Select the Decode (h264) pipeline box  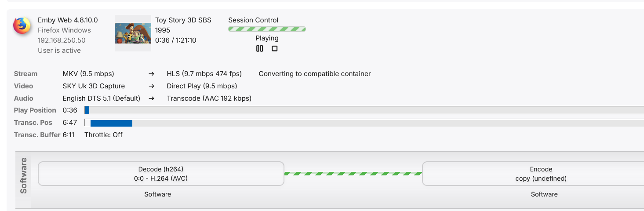click(x=161, y=174)
